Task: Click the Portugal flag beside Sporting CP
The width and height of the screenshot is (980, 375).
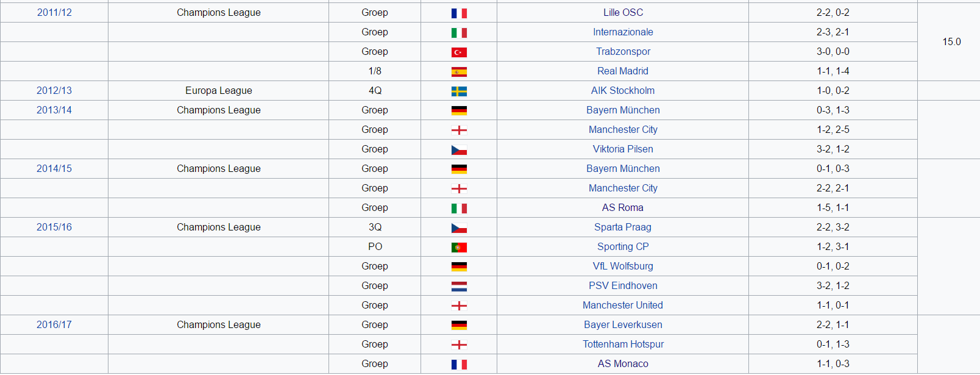Action: (459, 248)
